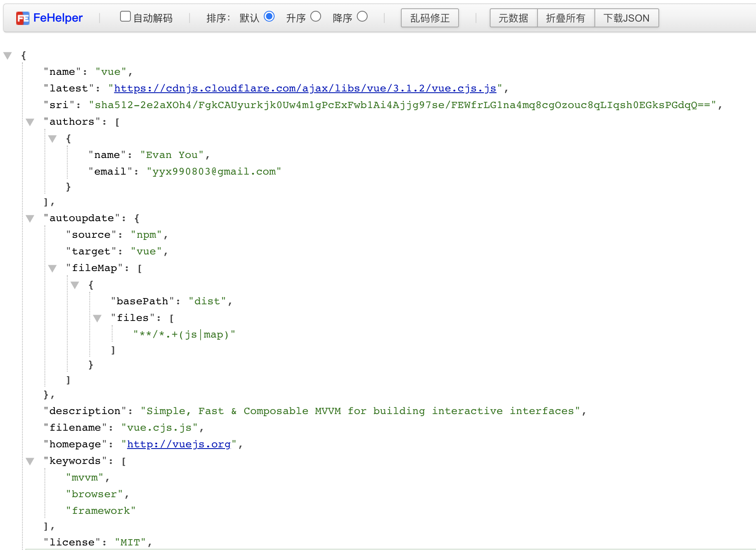This screenshot has height=550, width=756.
Task: Click the "filename" key label
Action: tap(75, 428)
